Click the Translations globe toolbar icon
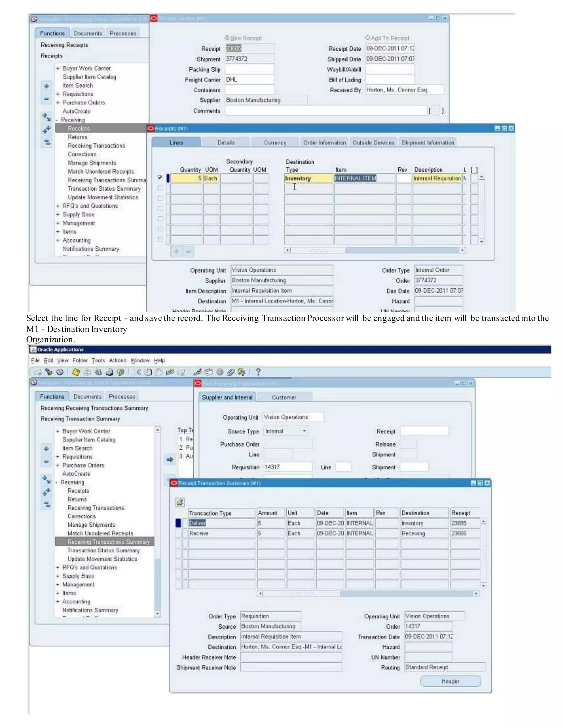Image resolution: width=563 pixels, height=728 pixels. (220, 372)
